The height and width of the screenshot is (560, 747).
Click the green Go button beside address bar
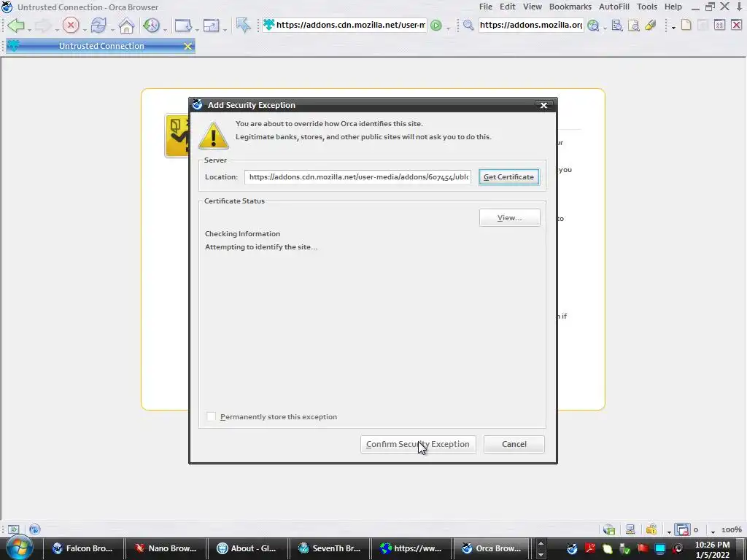(436, 26)
